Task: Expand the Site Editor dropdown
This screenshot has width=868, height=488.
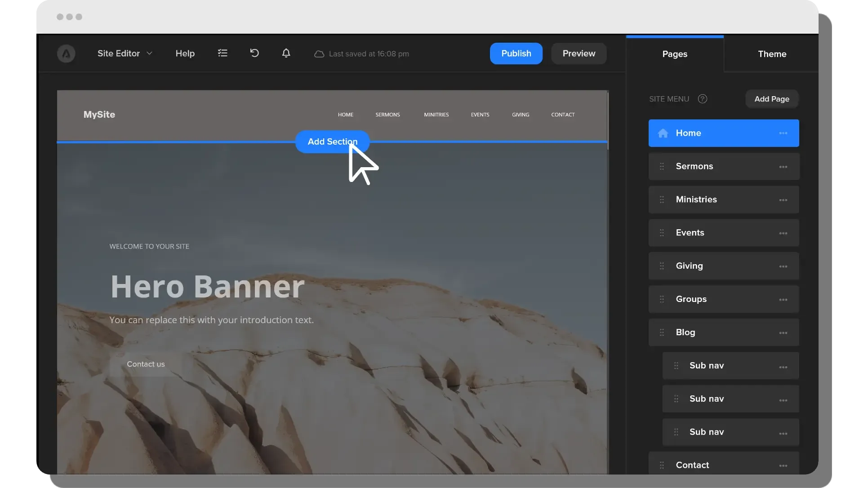Action: click(125, 53)
